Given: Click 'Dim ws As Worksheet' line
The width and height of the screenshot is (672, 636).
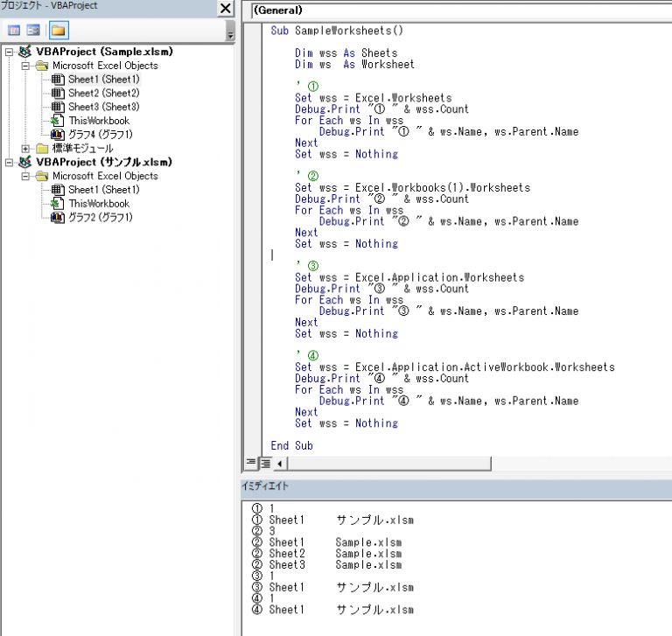Looking at the screenshot, I should point(354,64).
